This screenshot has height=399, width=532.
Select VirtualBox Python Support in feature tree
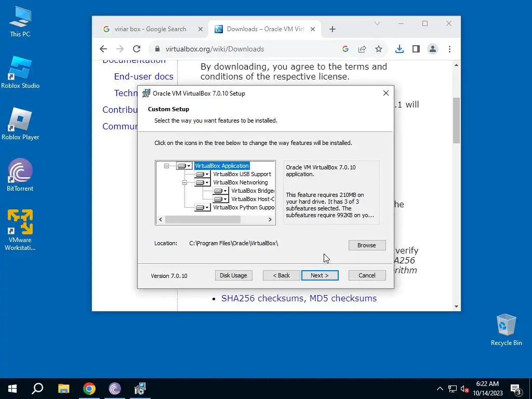tap(244, 207)
